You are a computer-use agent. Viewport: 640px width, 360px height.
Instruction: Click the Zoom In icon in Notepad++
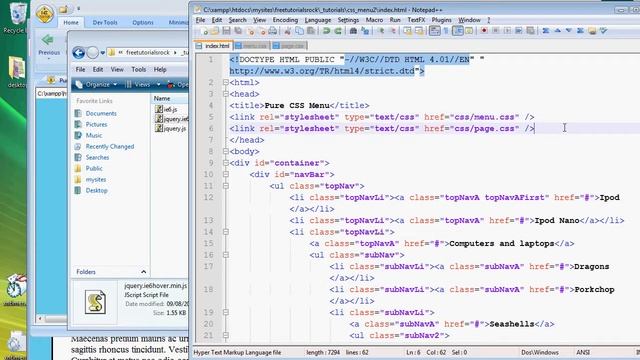click(x=381, y=31)
